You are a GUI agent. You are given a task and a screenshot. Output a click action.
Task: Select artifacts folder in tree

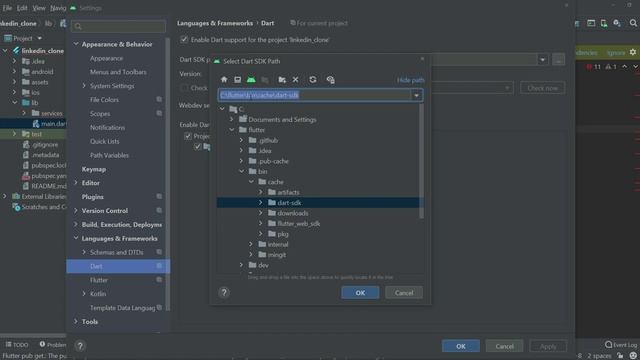288,192
